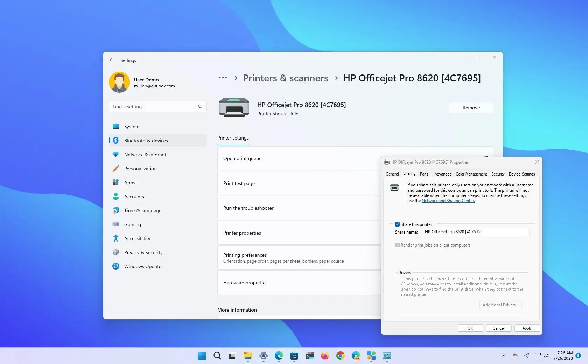
Task: Open Firefox from the taskbar
Action: [x=325, y=356]
